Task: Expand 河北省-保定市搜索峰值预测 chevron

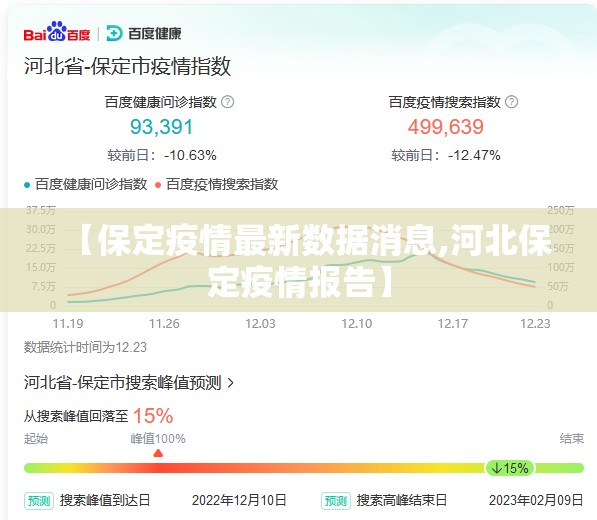Action: tap(230, 383)
